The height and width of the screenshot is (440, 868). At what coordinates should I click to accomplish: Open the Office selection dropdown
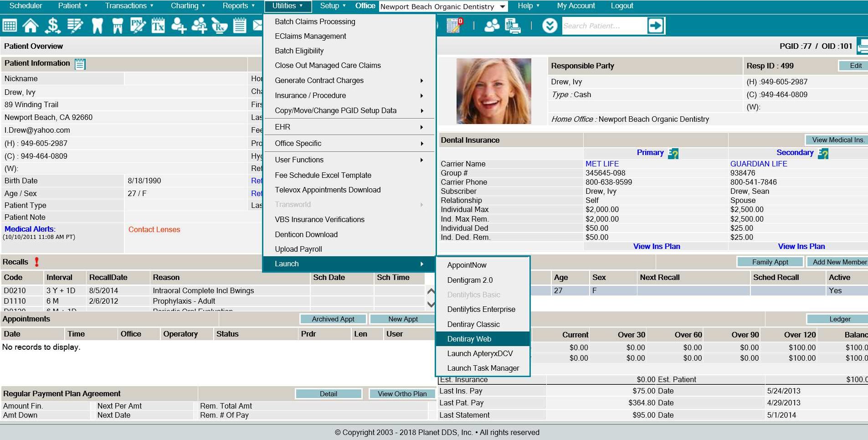click(x=443, y=6)
